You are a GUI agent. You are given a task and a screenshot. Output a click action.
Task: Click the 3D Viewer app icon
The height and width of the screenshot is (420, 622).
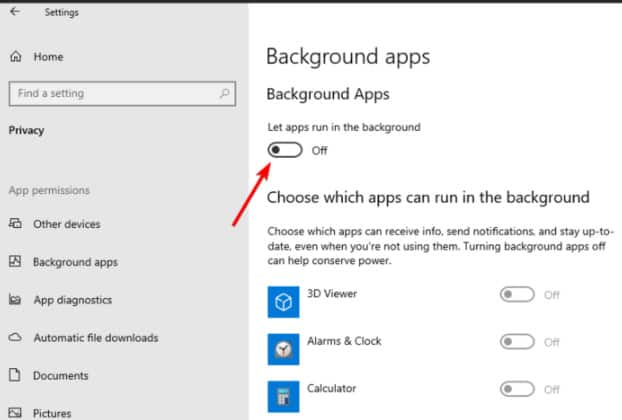pyautogui.click(x=283, y=301)
